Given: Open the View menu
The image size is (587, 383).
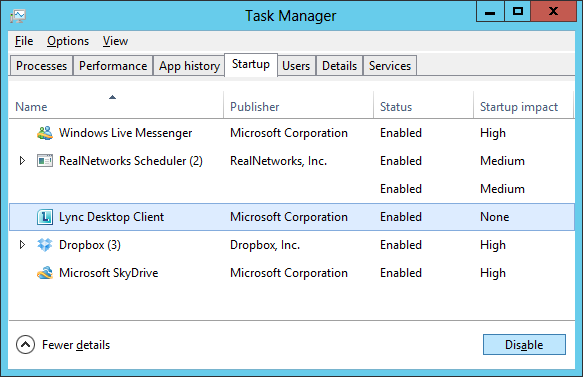Looking at the screenshot, I should point(115,41).
